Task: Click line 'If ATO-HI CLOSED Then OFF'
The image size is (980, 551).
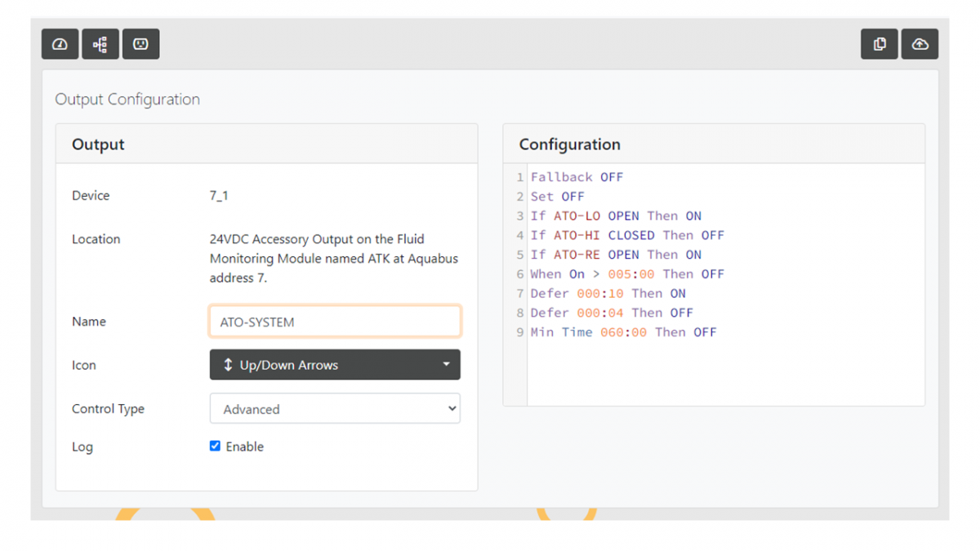Action: tap(627, 235)
